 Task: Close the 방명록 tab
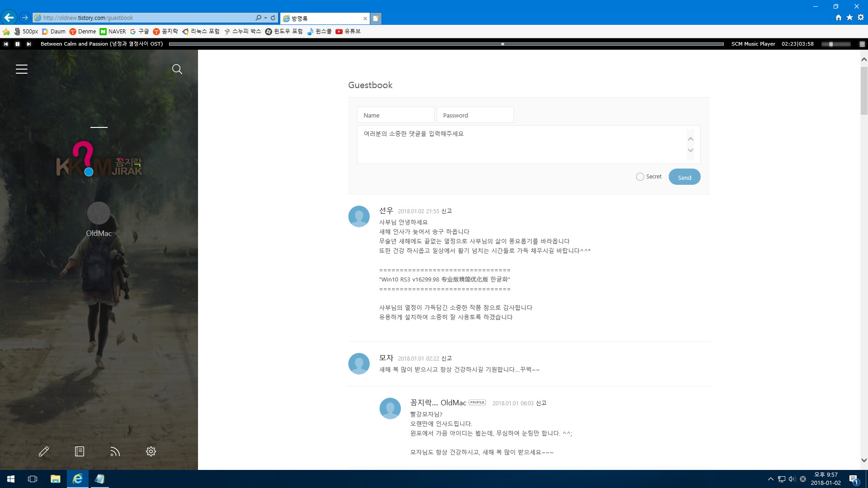tap(365, 19)
